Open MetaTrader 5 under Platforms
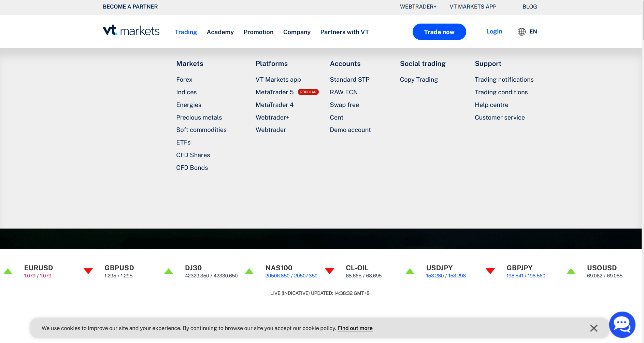Viewport: 644px width, 343px height. pos(275,92)
